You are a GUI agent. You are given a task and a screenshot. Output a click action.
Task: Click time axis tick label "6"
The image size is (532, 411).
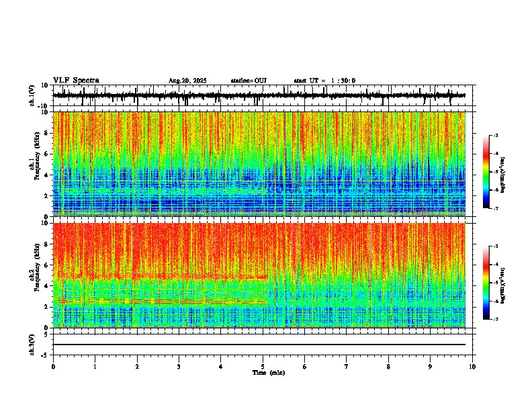pyautogui.click(x=305, y=367)
